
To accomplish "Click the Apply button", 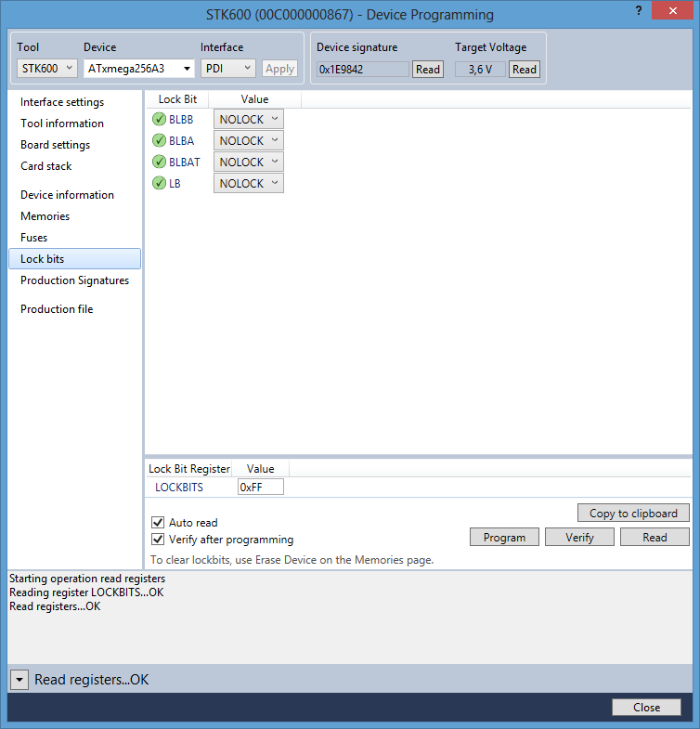I will (279, 69).
